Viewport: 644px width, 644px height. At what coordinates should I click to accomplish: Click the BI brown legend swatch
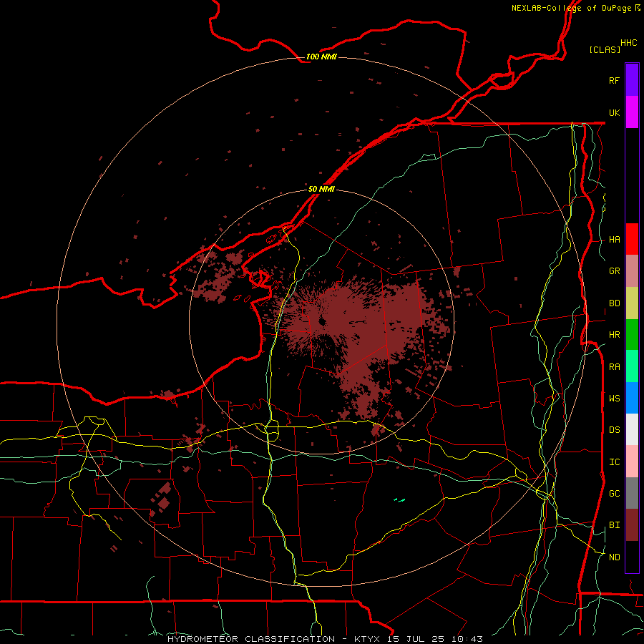pos(632,525)
